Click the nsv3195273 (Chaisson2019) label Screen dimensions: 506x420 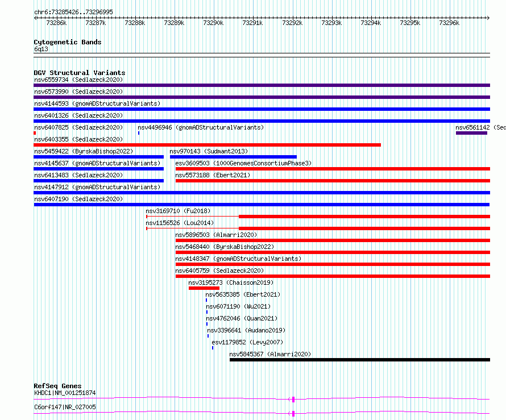(x=231, y=282)
